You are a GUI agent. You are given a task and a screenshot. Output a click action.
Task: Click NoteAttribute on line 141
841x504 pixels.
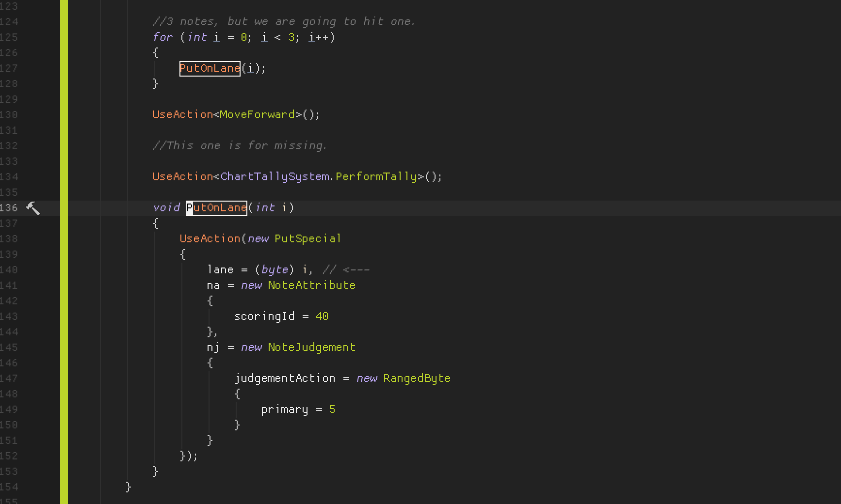pos(311,285)
